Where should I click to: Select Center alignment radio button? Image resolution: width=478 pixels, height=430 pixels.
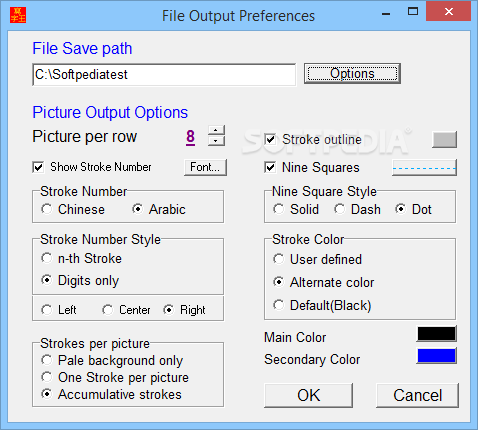[x=107, y=310]
